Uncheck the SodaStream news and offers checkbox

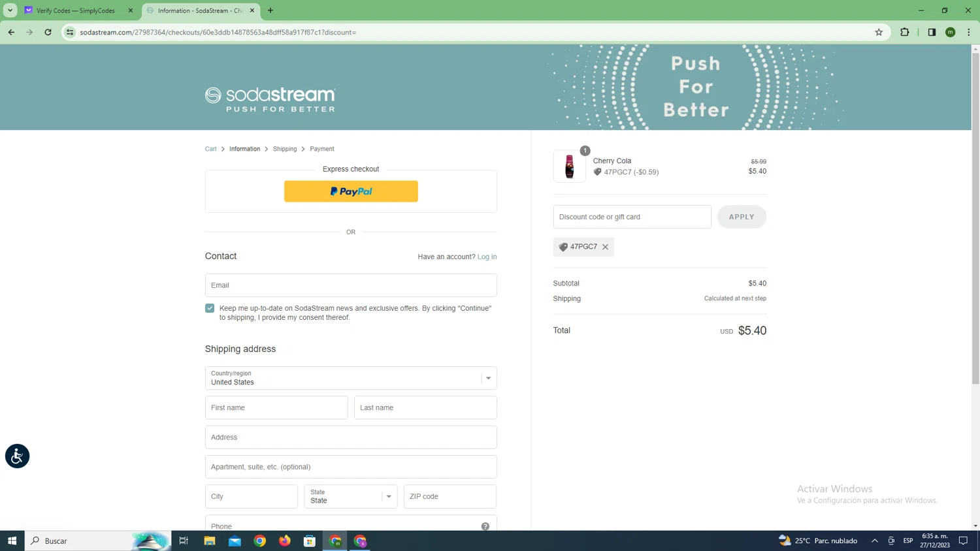[x=210, y=308]
